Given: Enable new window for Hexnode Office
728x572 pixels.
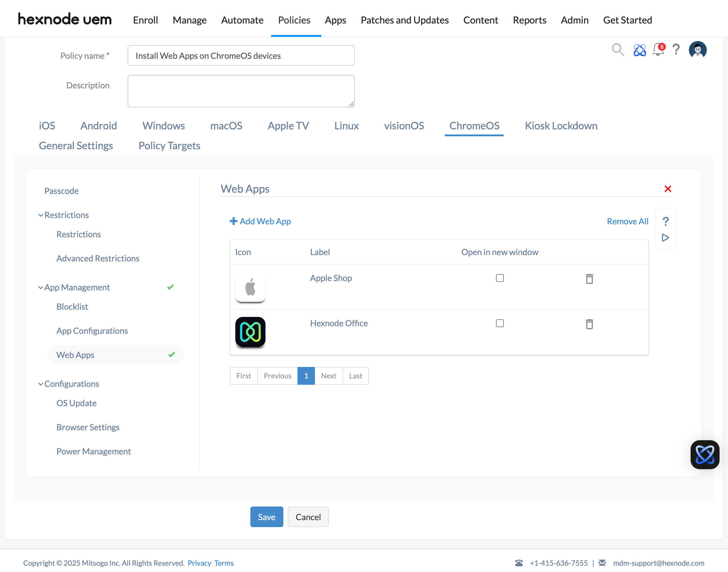Looking at the screenshot, I should click(x=500, y=323).
